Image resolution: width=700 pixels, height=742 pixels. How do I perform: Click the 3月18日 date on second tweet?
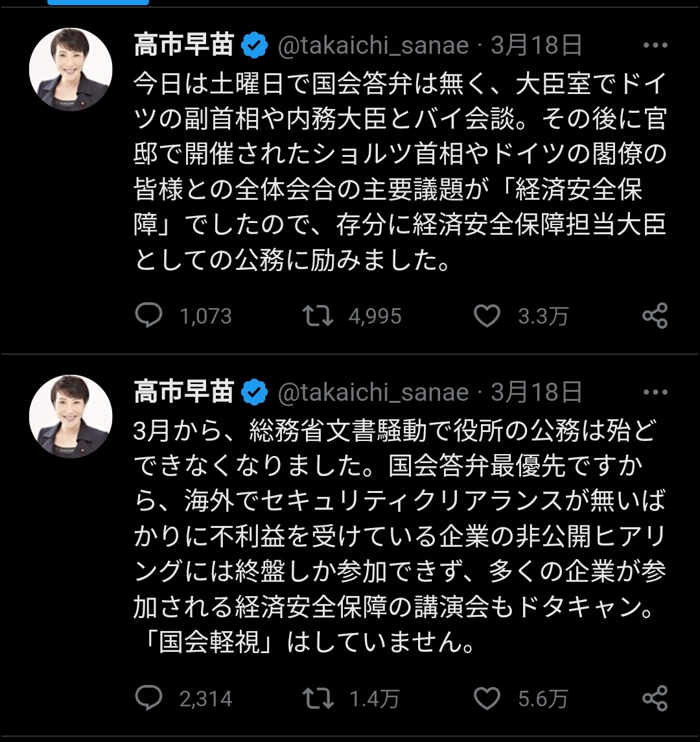click(536, 392)
